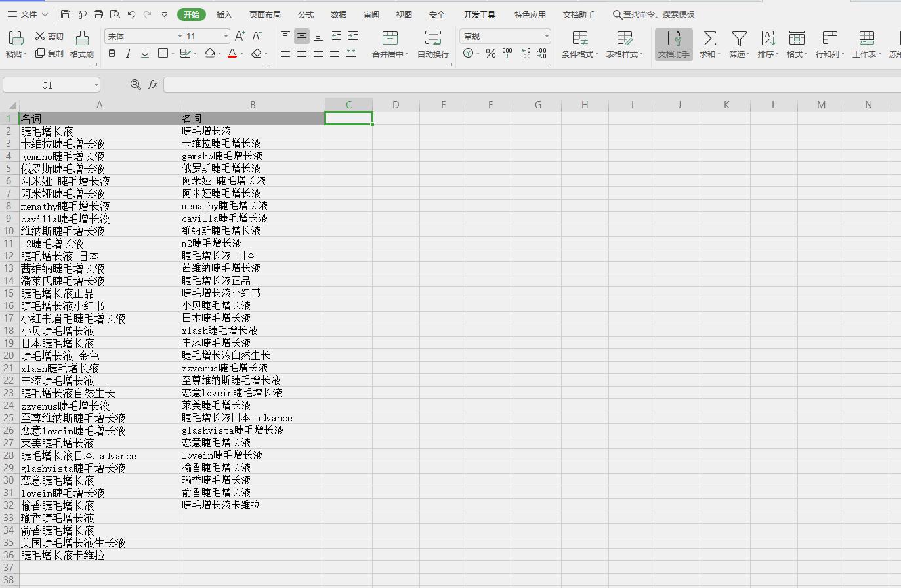This screenshot has width=901, height=588.
Task: Select row 20 header
Action: point(9,356)
